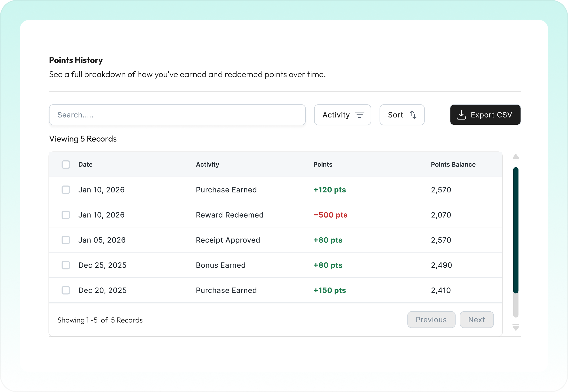The height and width of the screenshot is (392, 568).
Task: Toggle the select-all checkbox in table header
Action: (66, 165)
